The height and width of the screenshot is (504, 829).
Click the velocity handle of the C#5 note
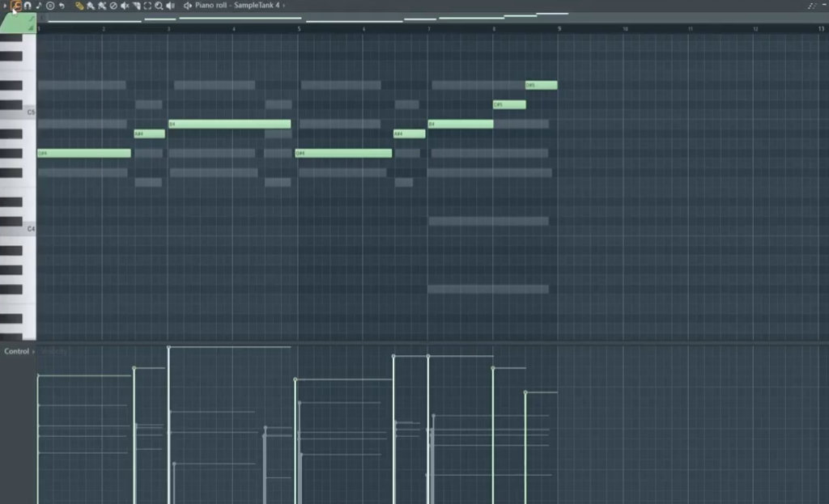tap(493, 368)
